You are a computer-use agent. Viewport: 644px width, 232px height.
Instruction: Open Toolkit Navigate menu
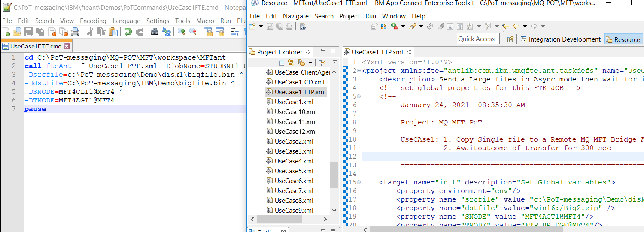pyautogui.click(x=296, y=16)
